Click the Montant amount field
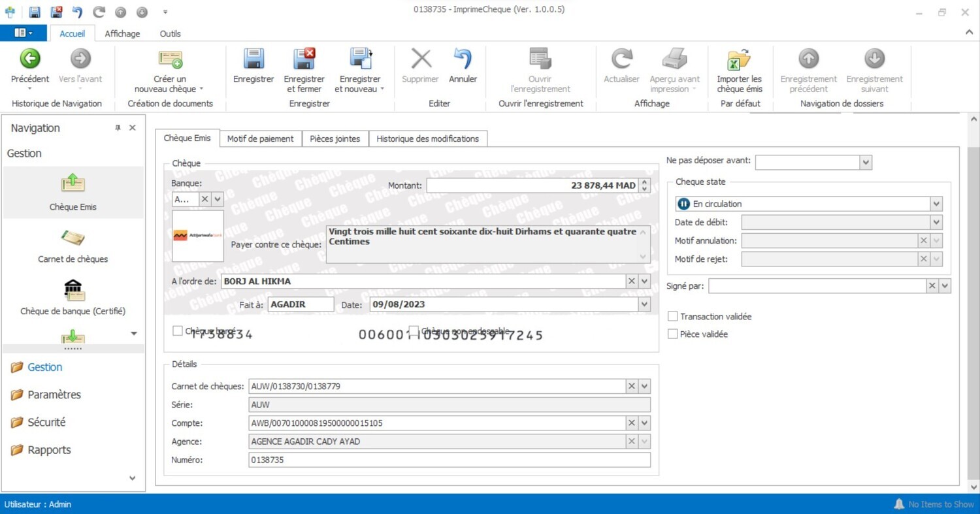This screenshot has width=980, height=514. click(532, 185)
